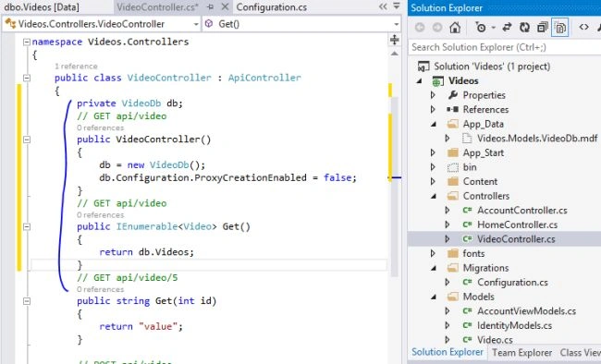
Task: Select IdentityModels.cs file
Action: (514, 326)
